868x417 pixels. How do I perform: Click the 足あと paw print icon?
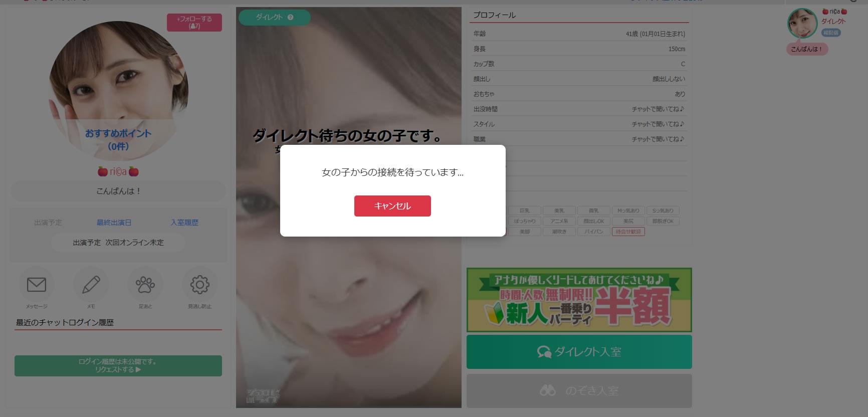pyautogui.click(x=145, y=285)
